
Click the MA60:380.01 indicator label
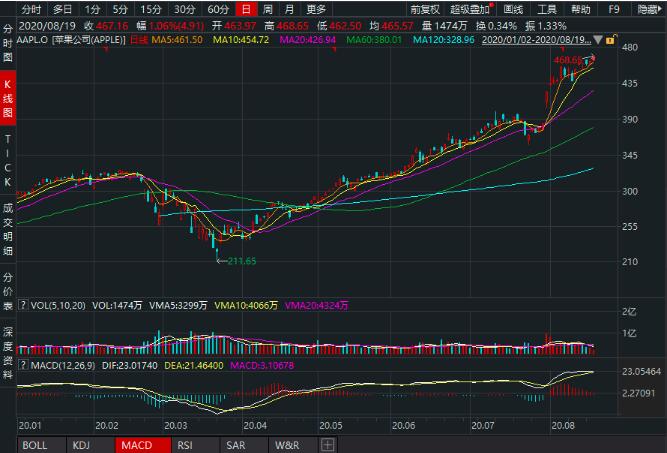coord(374,40)
